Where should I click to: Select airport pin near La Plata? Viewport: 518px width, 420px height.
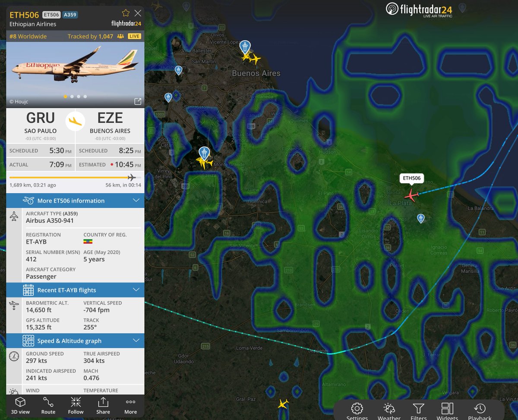point(421,219)
